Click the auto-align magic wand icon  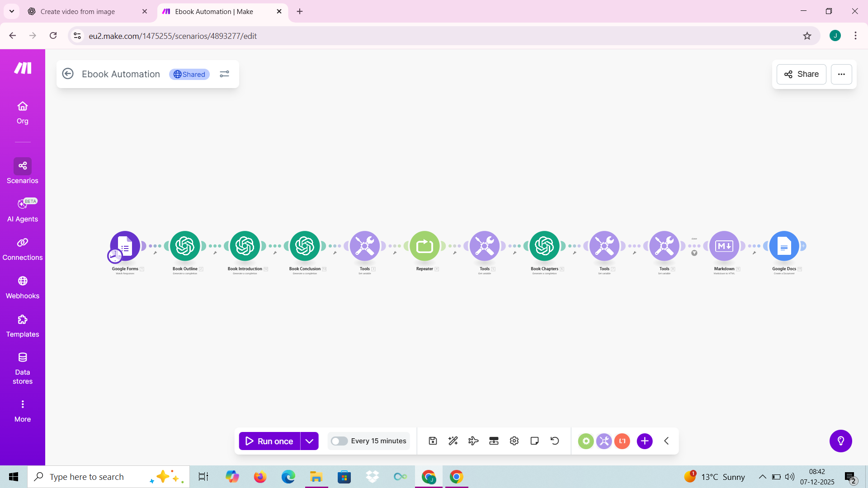(x=453, y=441)
